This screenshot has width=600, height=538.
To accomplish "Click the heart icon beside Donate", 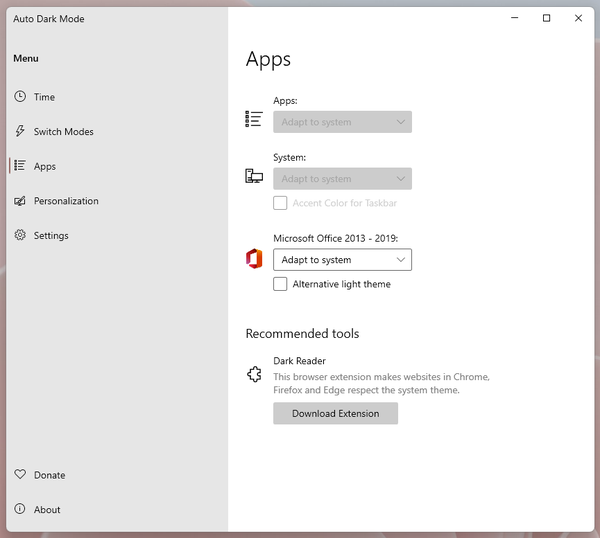I will tap(20, 475).
